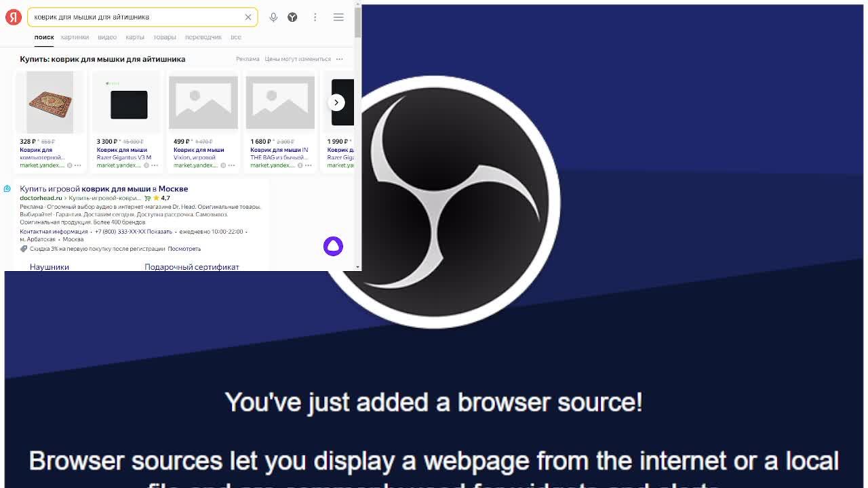Open the vertical three-dots menu icon
This screenshot has height=488, width=868.
click(315, 17)
